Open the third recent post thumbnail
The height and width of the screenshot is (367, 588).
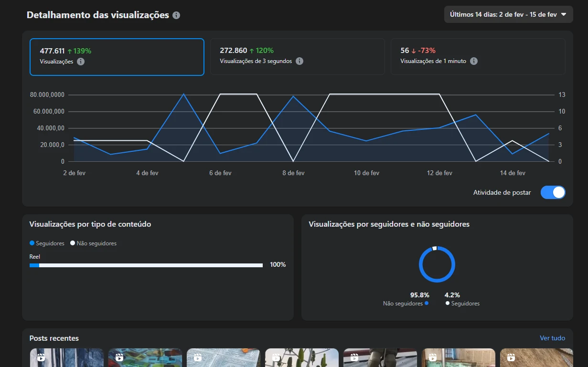pyautogui.click(x=223, y=358)
